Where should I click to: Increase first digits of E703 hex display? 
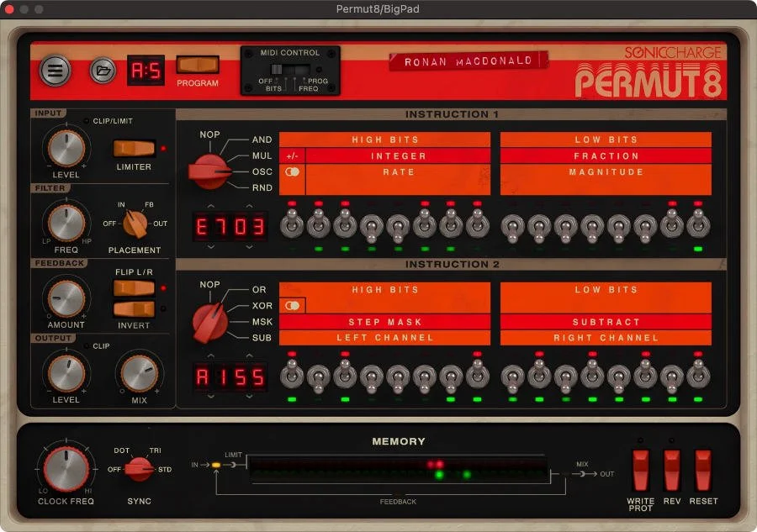(x=211, y=206)
